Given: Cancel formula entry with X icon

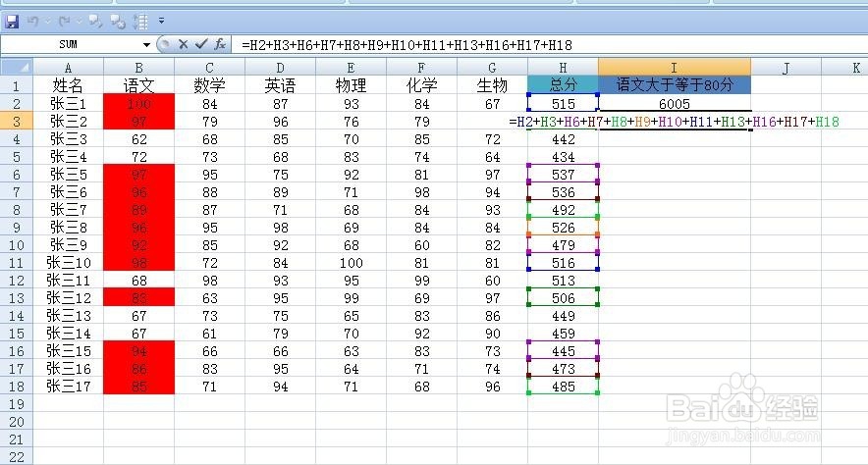Looking at the screenshot, I should 184,44.
